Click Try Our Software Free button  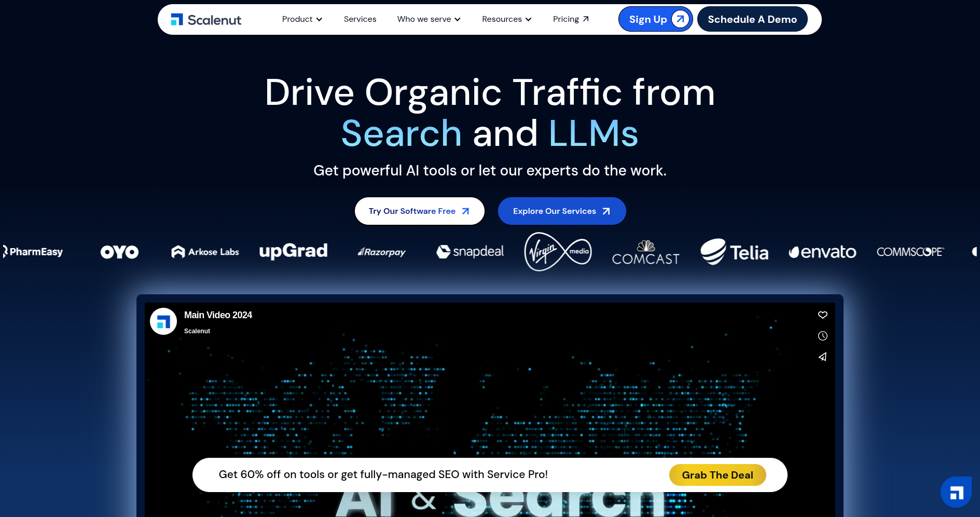pyautogui.click(x=419, y=211)
